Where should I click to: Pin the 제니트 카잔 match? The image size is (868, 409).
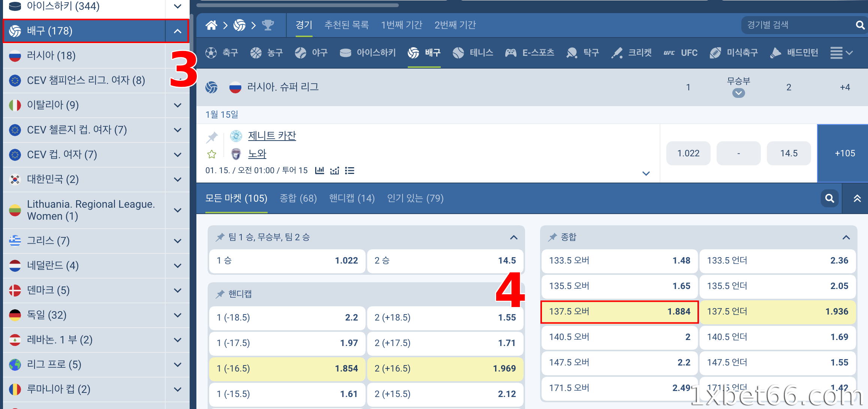click(212, 137)
